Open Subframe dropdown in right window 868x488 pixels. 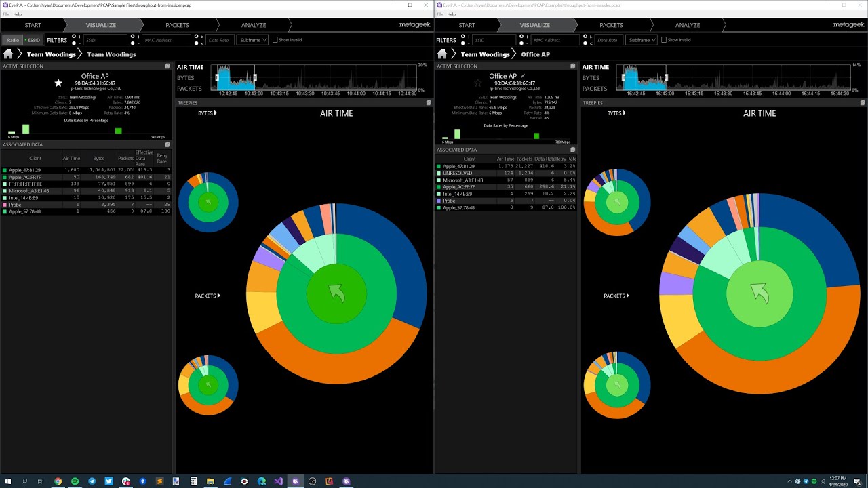click(642, 40)
